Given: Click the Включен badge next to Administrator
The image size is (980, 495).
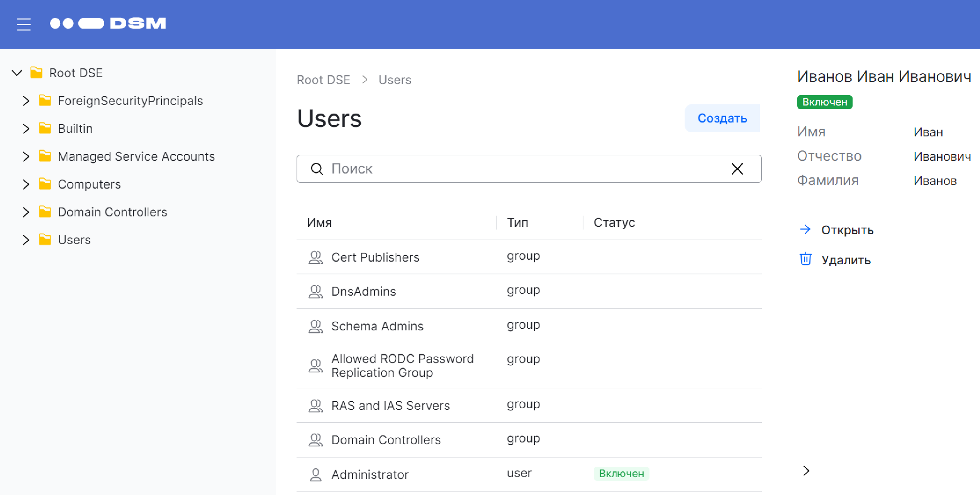Looking at the screenshot, I should (x=621, y=473).
